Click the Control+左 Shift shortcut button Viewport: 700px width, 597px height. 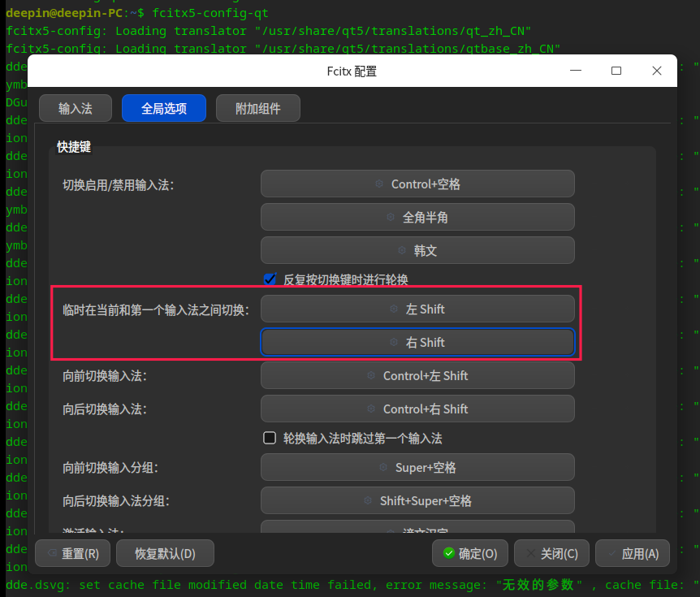417,375
